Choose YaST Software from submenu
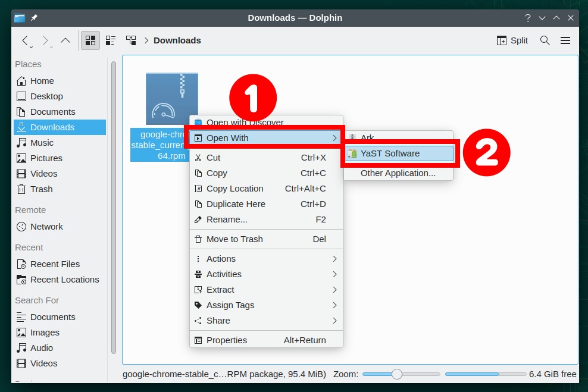The height and width of the screenshot is (392, 588). click(399, 153)
